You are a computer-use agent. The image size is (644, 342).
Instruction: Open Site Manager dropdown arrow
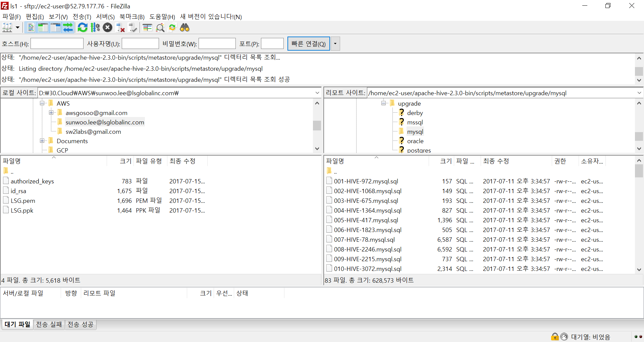(18, 27)
